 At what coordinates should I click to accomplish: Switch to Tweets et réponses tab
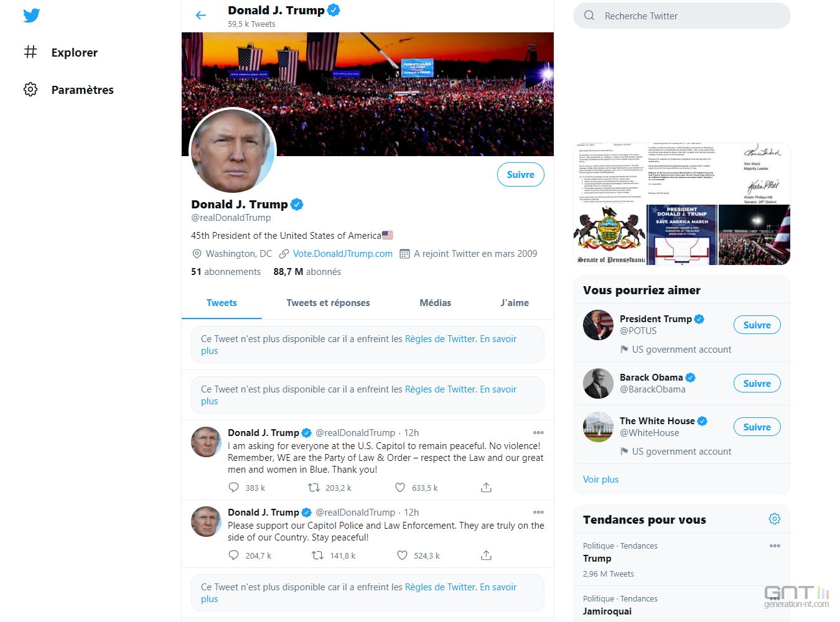tap(328, 303)
